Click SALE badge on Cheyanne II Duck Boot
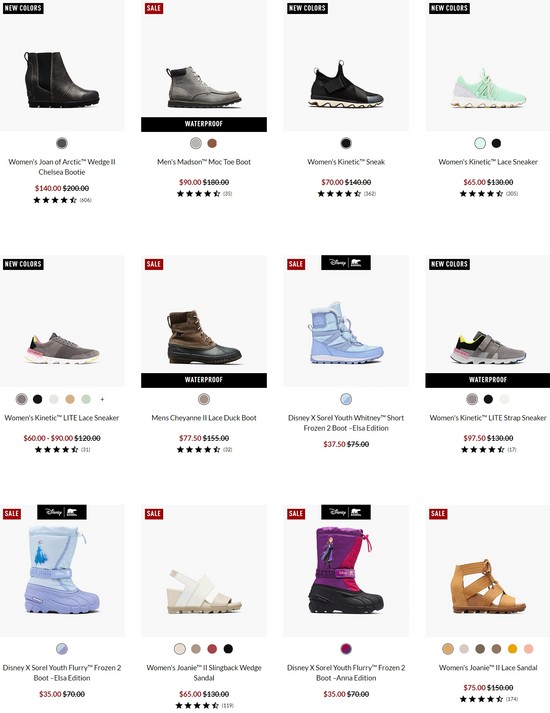The image size is (550, 713). pos(154,264)
